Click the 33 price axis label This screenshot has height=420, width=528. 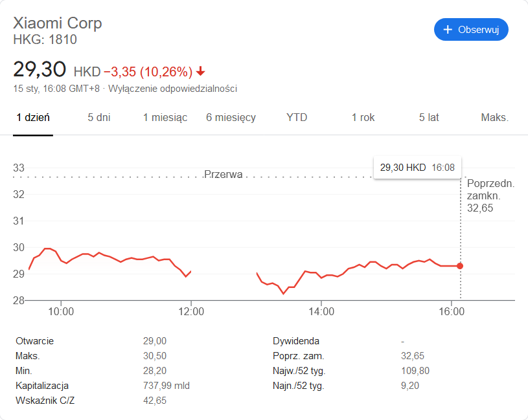click(19, 168)
